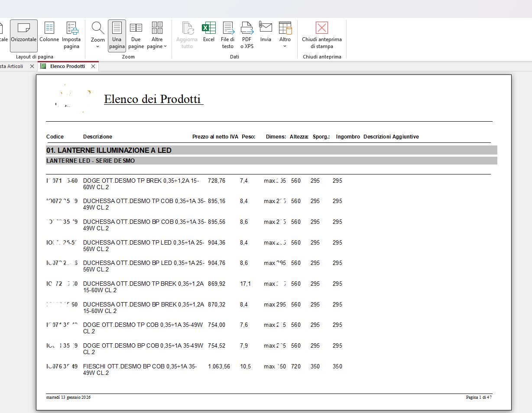Screen dimensions: 532x413
Task: Click Invia email icon
Action: click(266, 32)
